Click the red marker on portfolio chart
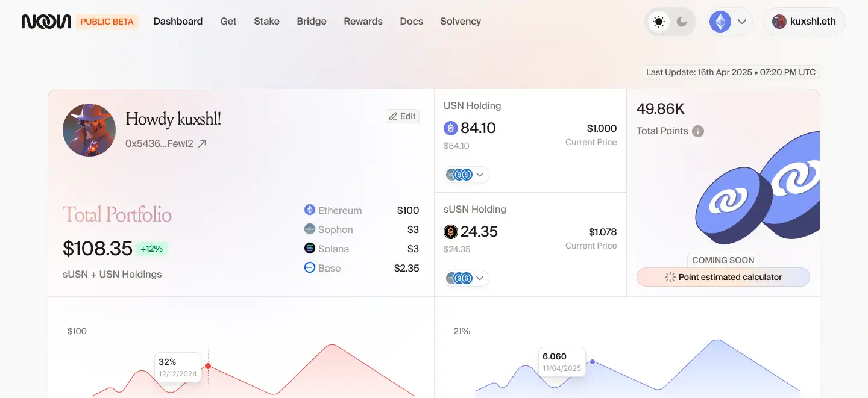Image resolution: width=868 pixels, height=398 pixels. point(208,366)
